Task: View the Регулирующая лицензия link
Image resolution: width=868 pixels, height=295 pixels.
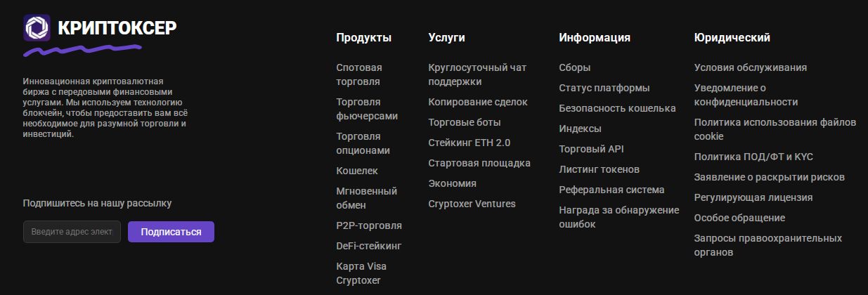Action: tap(753, 197)
